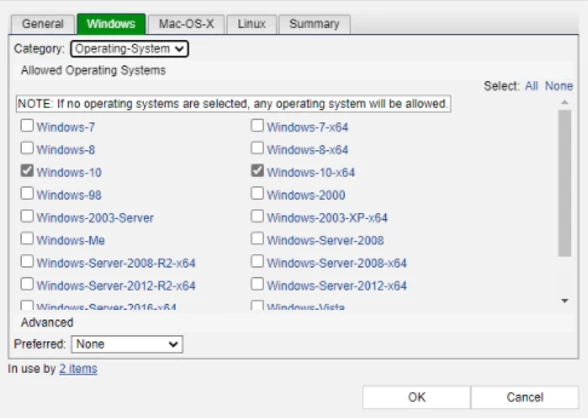Check the Windows-7 checkbox
The image size is (588, 418).
[x=27, y=126]
